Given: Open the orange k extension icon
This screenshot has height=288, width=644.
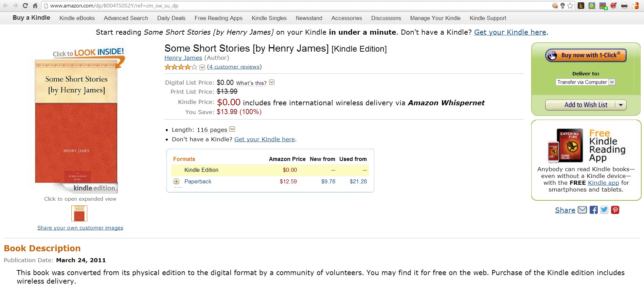Looking at the screenshot, I should (x=581, y=5).
